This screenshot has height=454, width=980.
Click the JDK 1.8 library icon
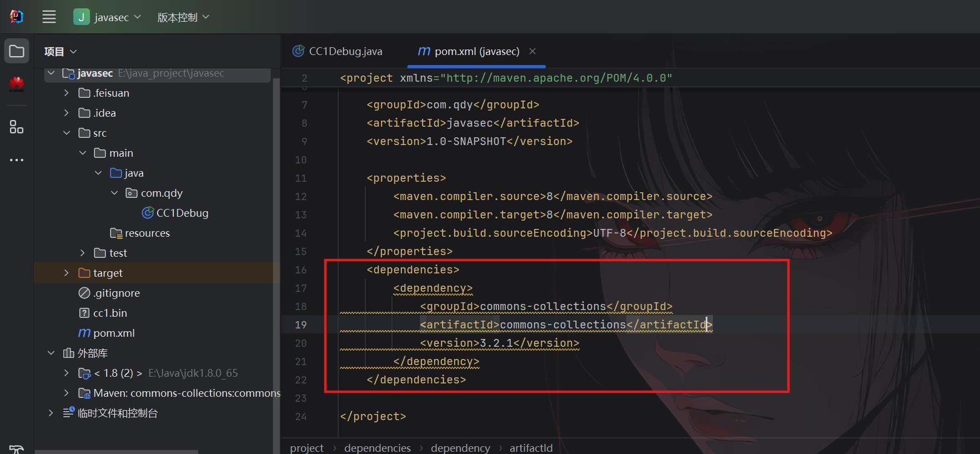pyautogui.click(x=84, y=373)
